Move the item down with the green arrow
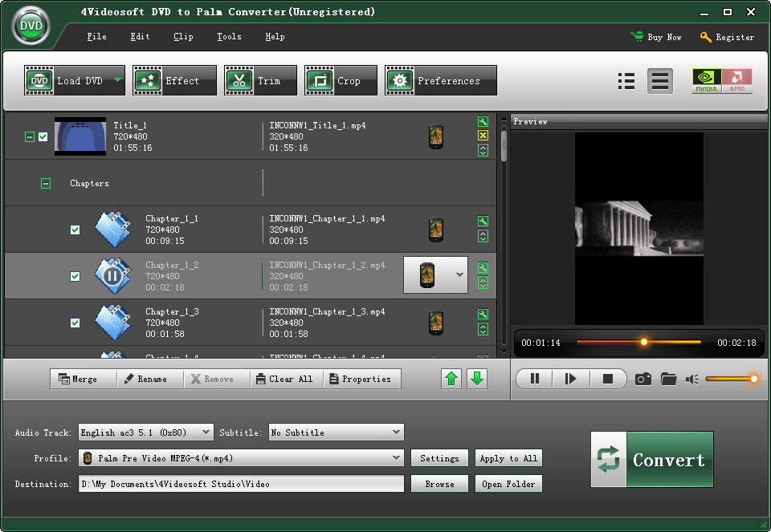The width and height of the screenshot is (771, 532). [476, 379]
